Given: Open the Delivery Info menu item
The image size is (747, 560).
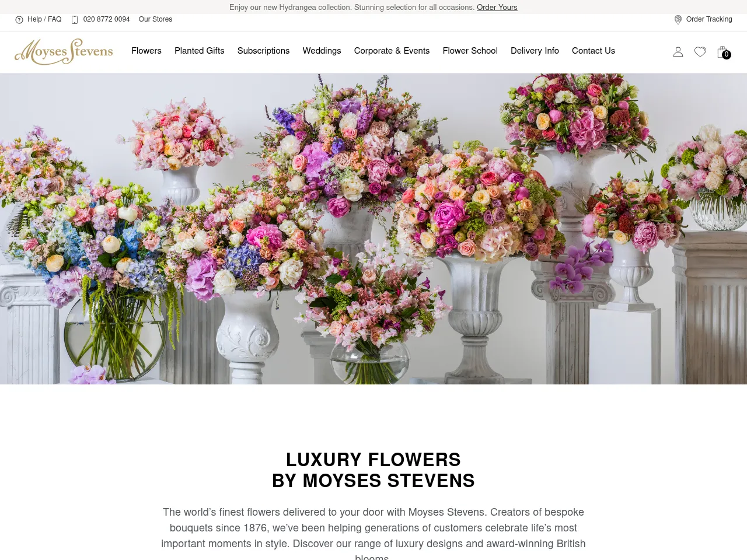Looking at the screenshot, I should 535,51.
